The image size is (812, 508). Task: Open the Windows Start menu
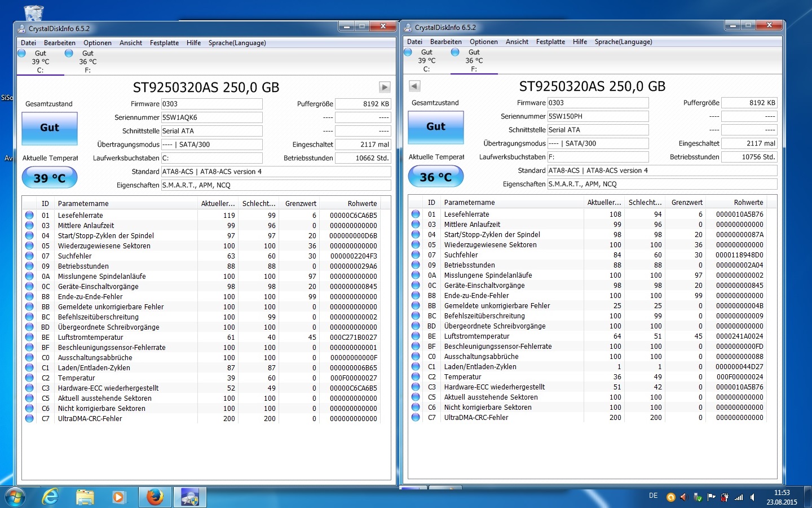pos(15,497)
